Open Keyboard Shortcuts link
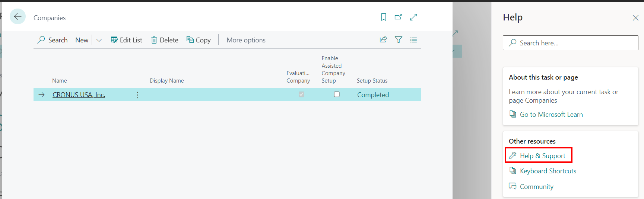The height and width of the screenshot is (199, 644). click(548, 171)
